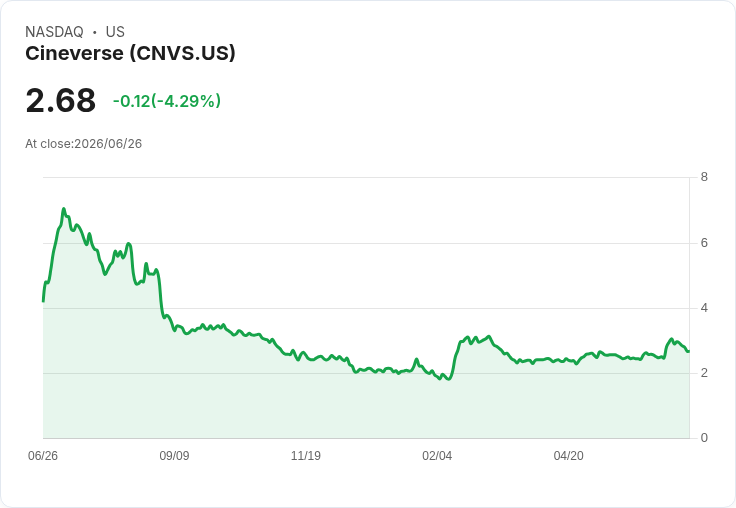
Task: Click the 11/19 date axis label
Action: [x=306, y=456]
